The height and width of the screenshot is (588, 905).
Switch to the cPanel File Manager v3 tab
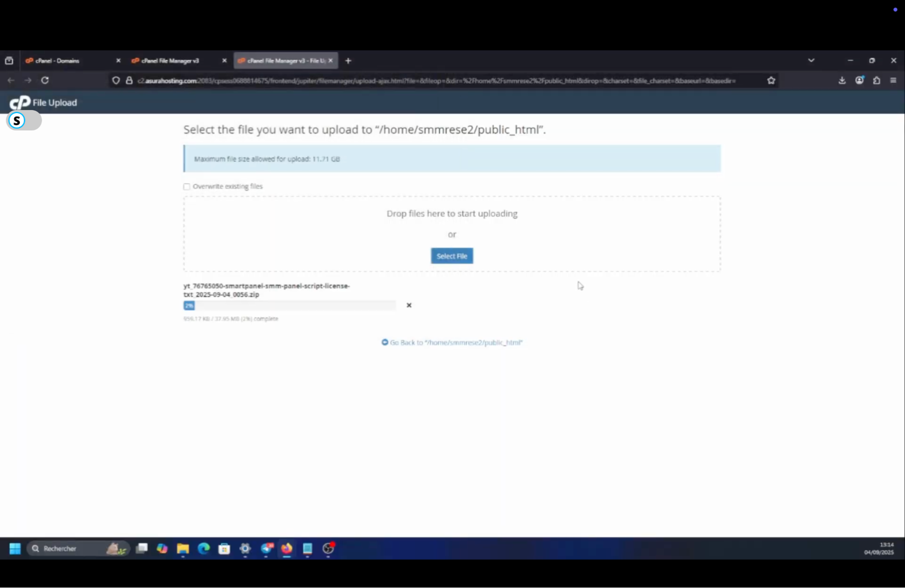[x=170, y=60]
